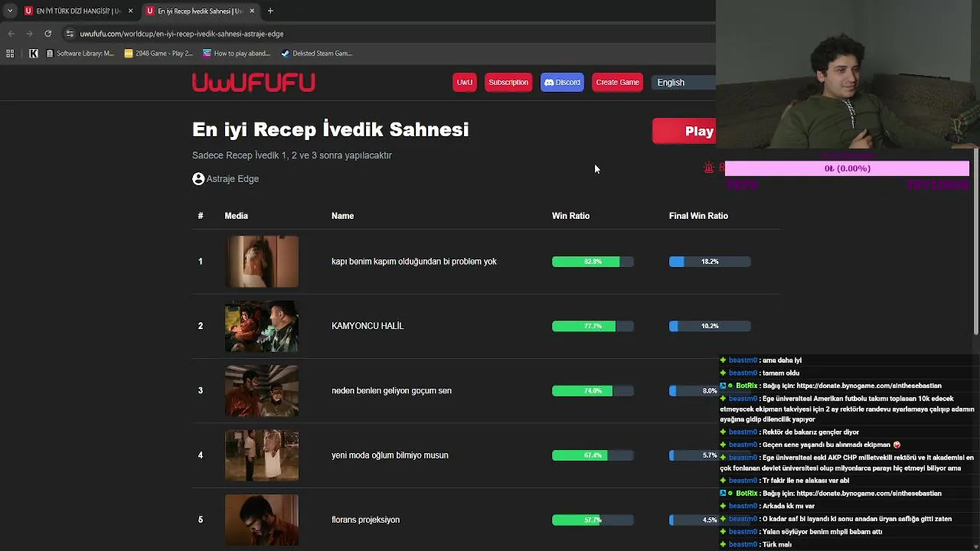
Task: Open Astraje Edge author profile
Action: (x=232, y=179)
